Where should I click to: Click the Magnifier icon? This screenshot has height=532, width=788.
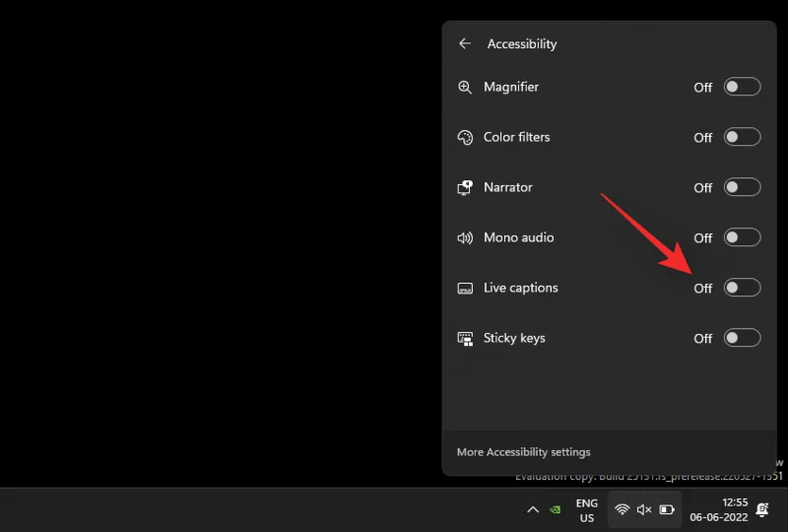[465, 87]
